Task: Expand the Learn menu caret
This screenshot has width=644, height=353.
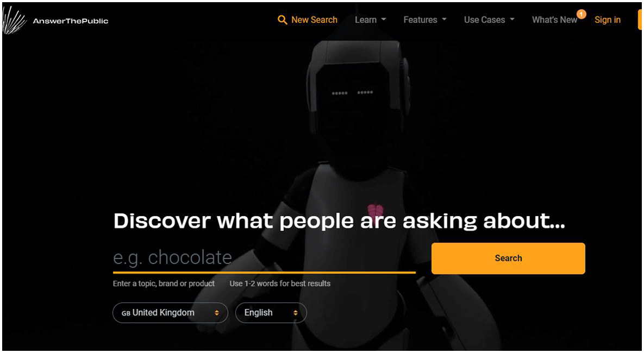Action: [x=384, y=20]
